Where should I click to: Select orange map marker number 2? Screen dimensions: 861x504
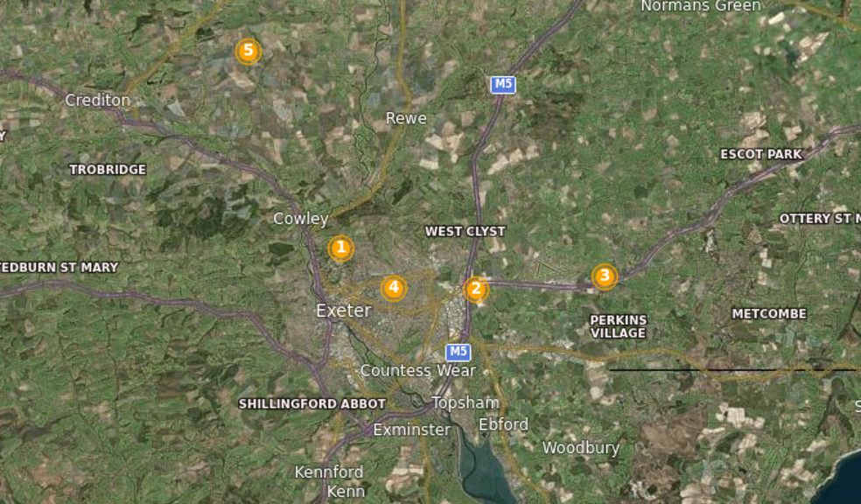pos(476,290)
